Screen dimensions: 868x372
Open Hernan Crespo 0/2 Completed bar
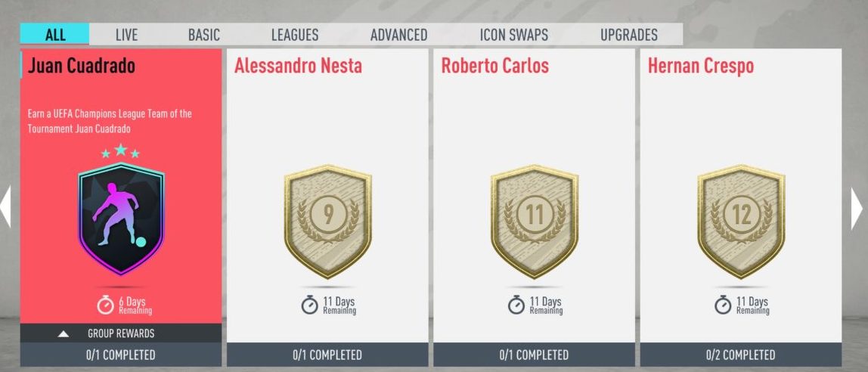741,355
